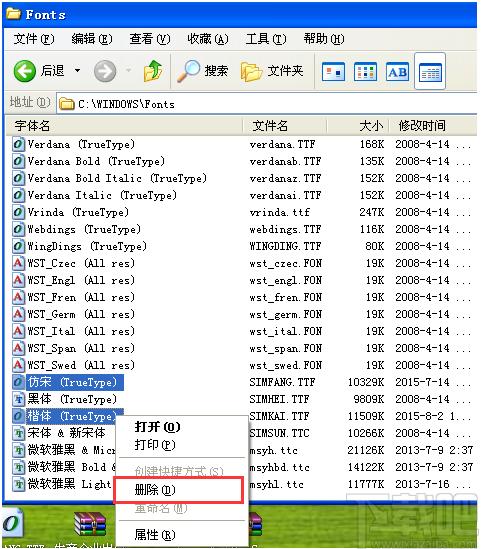Click Verdana Bold Italic font icon
This screenshot has width=481, height=549.
[18, 178]
